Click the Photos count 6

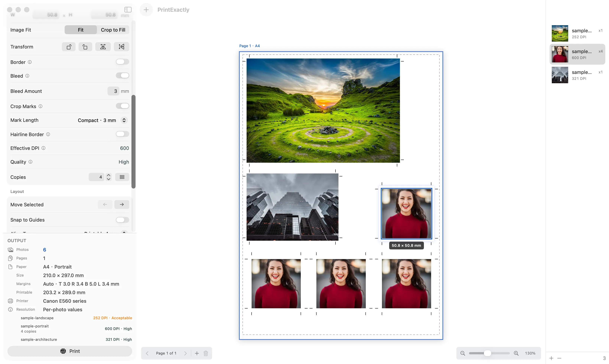[x=44, y=250]
